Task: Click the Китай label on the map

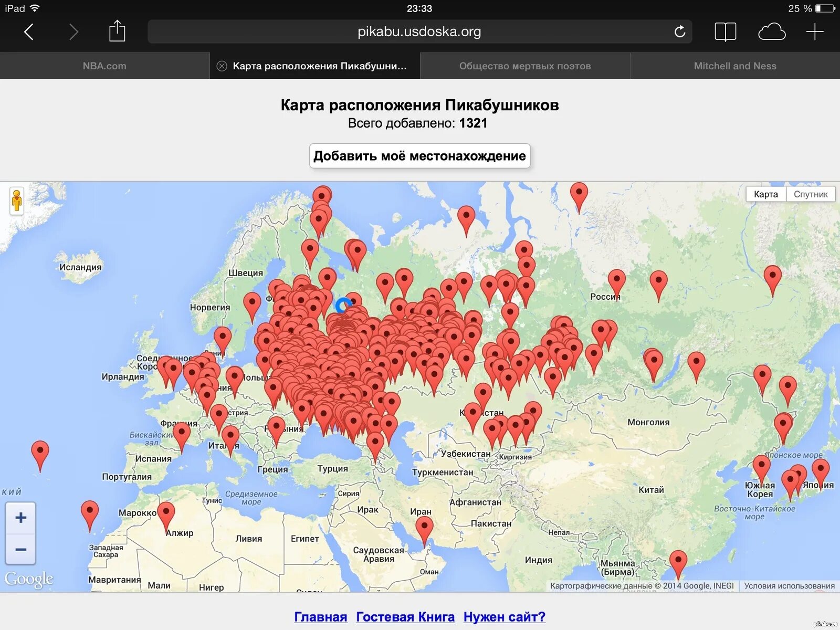Action: coord(651,490)
